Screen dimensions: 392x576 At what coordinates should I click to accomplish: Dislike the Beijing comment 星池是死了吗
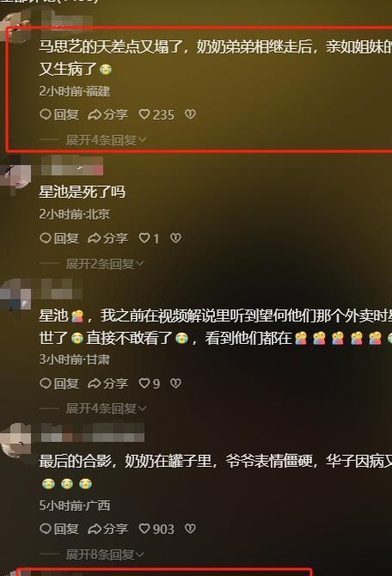tap(175, 238)
